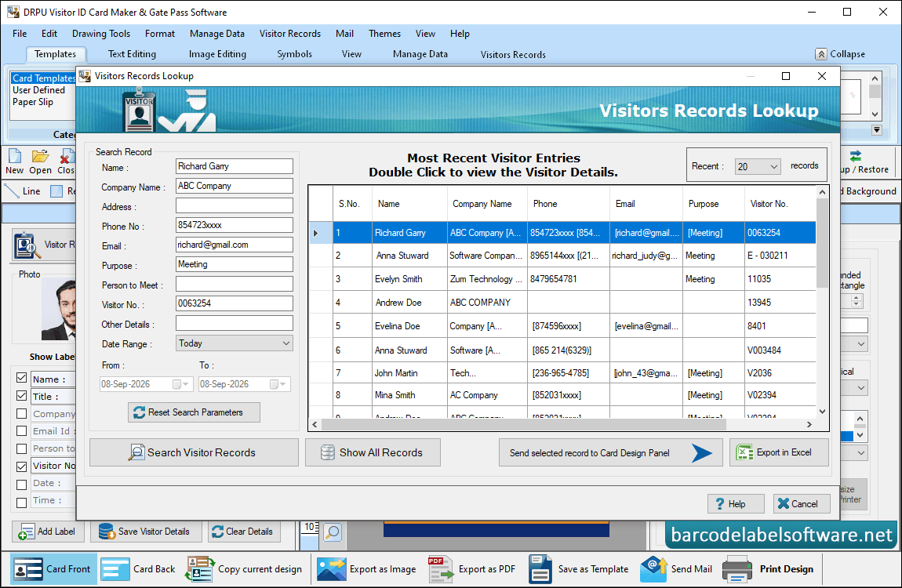Screen dimensions: 902x588
Task: Click the Search Visitor Records magnifier icon
Action: [136, 452]
